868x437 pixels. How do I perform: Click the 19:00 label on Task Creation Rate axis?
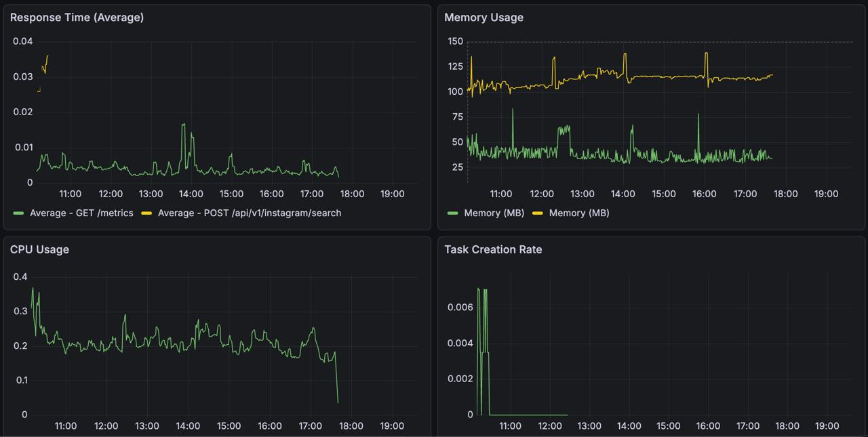pos(826,426)
